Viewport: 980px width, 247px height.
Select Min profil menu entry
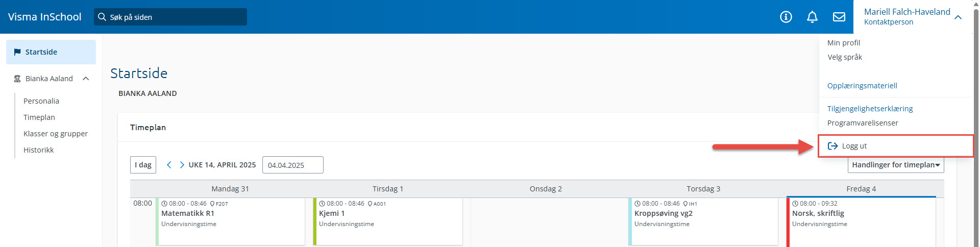844,43
